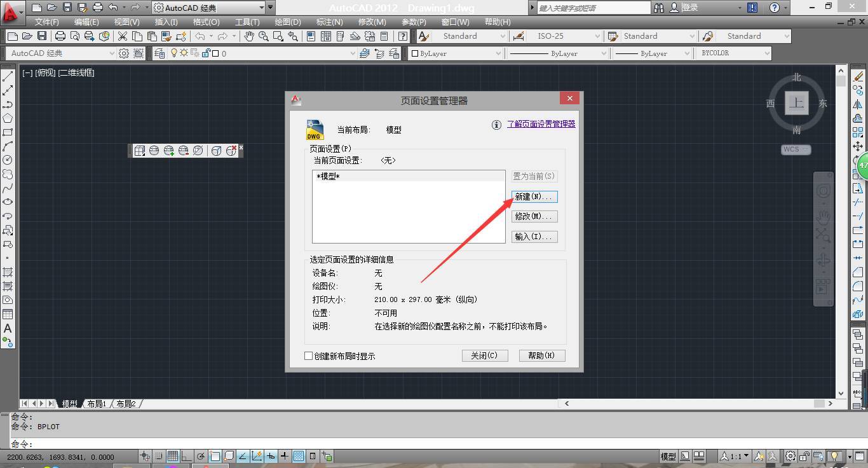Open the AutoCAD application menu logo button

(11, 11)
